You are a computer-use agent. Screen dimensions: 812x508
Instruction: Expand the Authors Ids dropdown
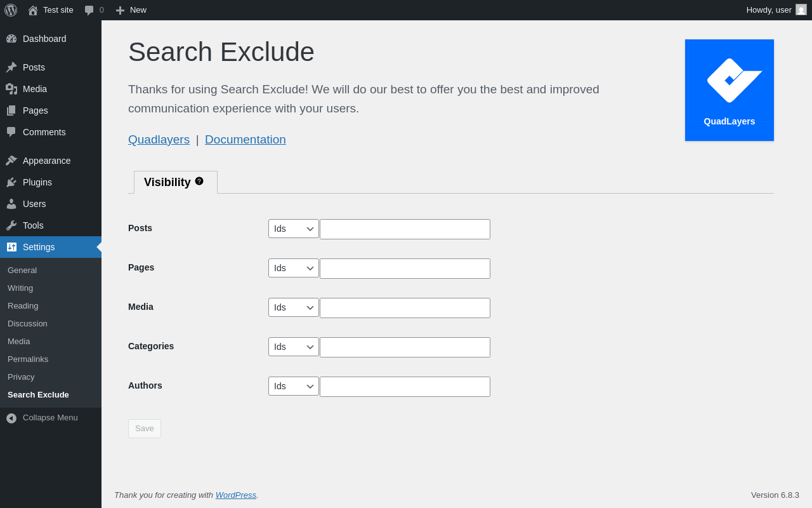(294, 386)
